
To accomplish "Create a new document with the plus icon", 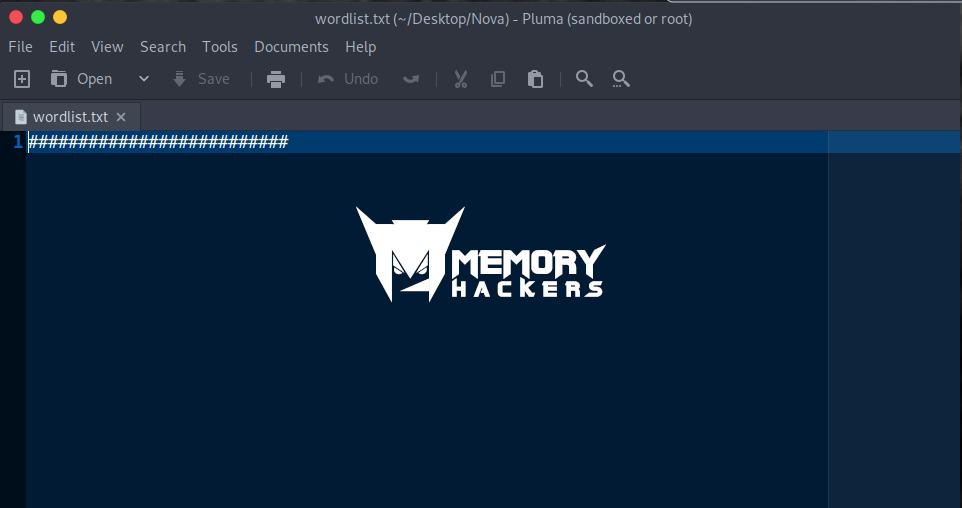I will (x=21, y=79).
